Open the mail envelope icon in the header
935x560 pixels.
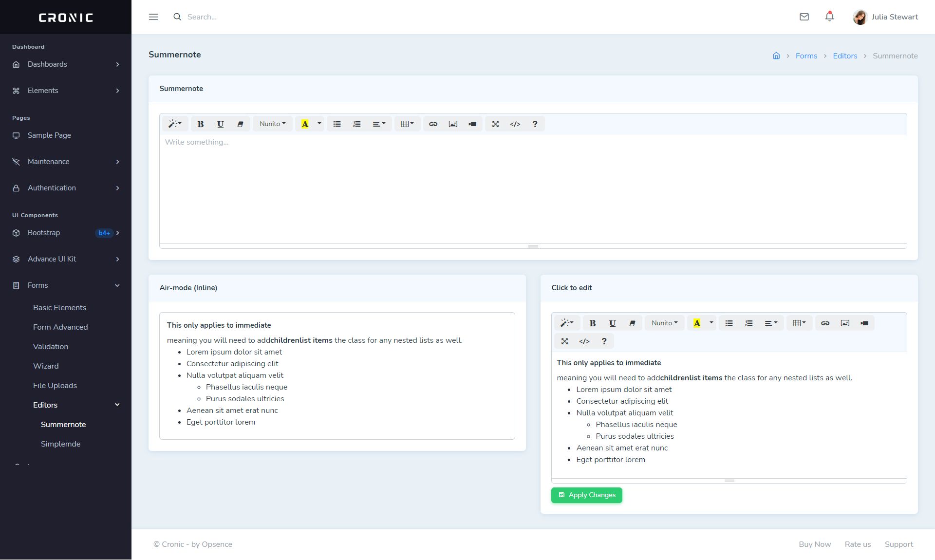tap(804, 17)
